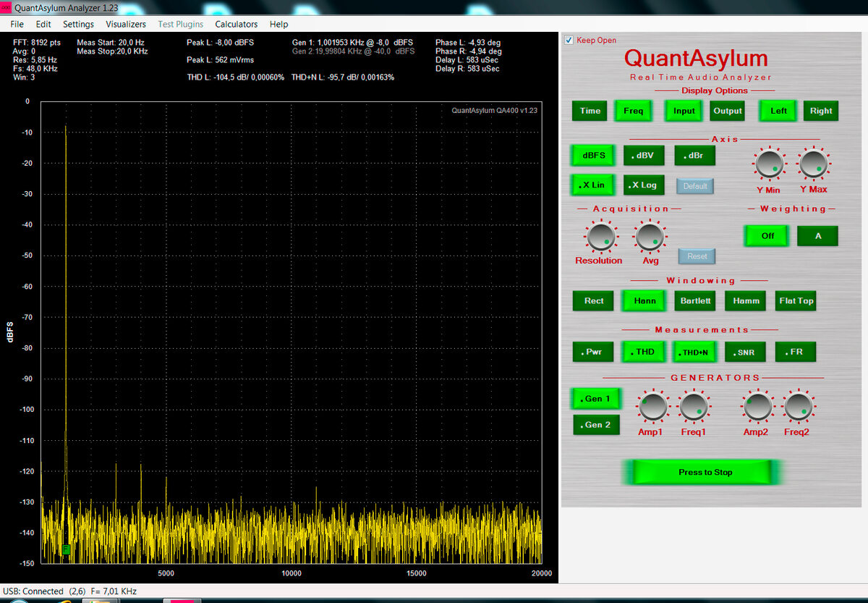This screenshot has height=603, width=868.
Task: Set X axis to logarithmic
Action: pyautogui.click(x=644, y=185)
